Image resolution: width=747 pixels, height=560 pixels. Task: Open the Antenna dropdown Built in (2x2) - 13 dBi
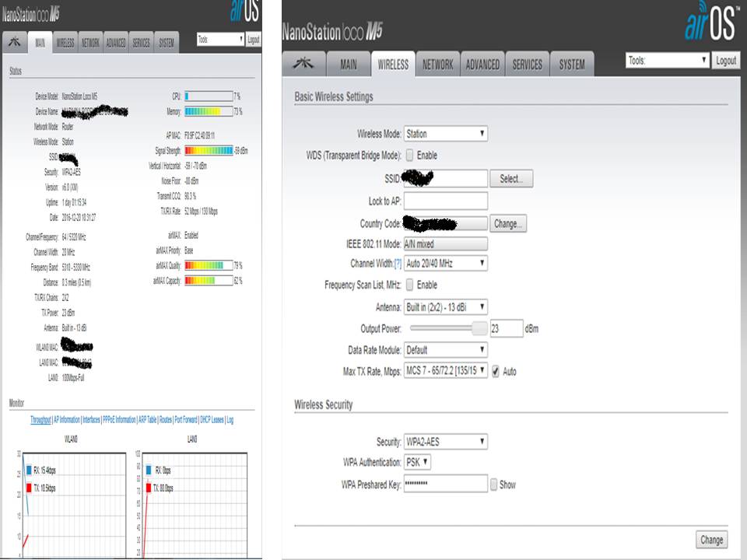click(445, 307)
